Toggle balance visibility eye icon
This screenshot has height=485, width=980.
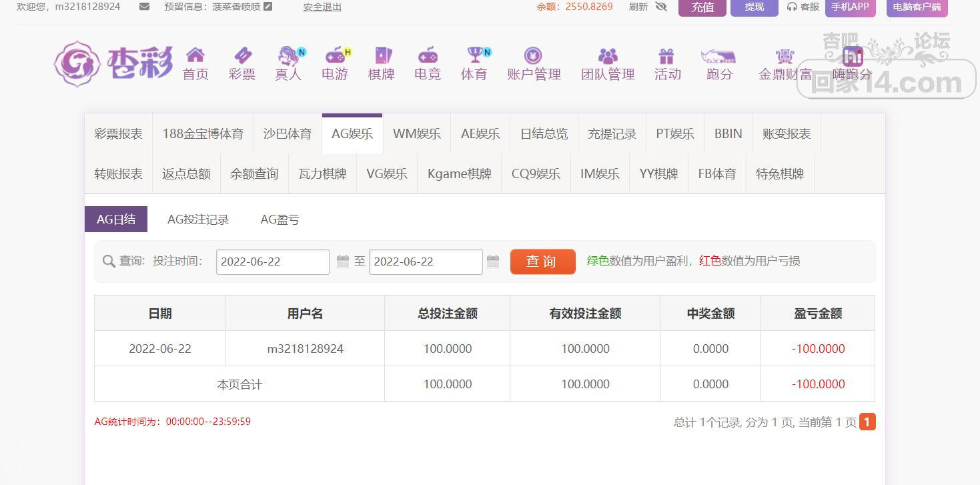661,7
